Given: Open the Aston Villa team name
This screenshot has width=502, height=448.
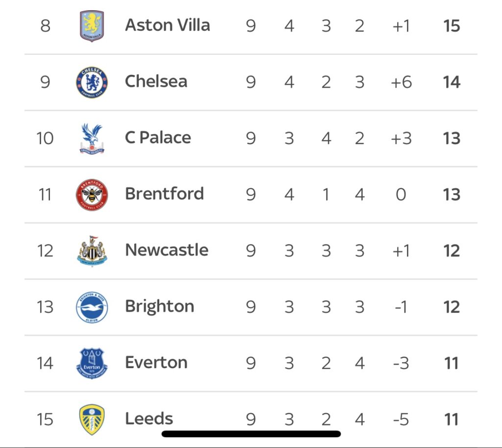Looking at the screenshot, I should coord(168,25).
